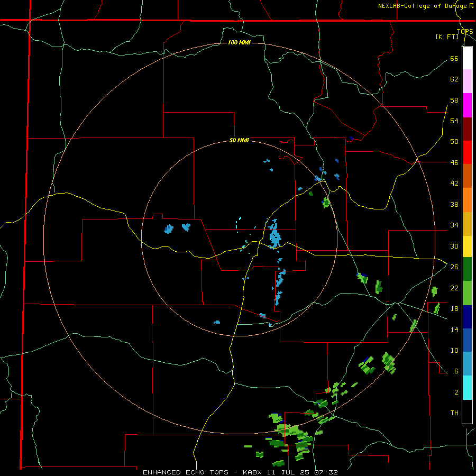476x476 pixels.
Task: Click the light blue 6-10 kft legend swatch
Action: click(x=467, y=364)
